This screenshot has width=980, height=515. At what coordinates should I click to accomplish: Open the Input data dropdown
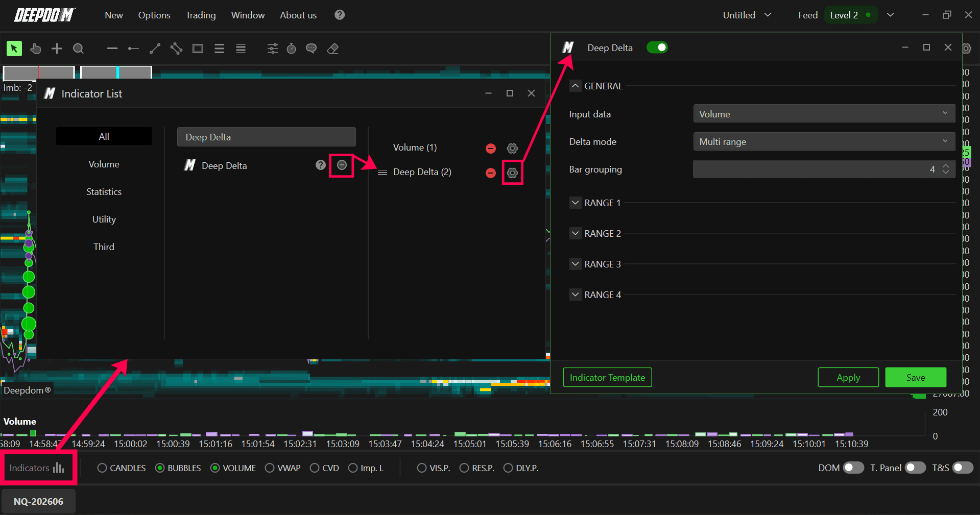click(824, 114)
